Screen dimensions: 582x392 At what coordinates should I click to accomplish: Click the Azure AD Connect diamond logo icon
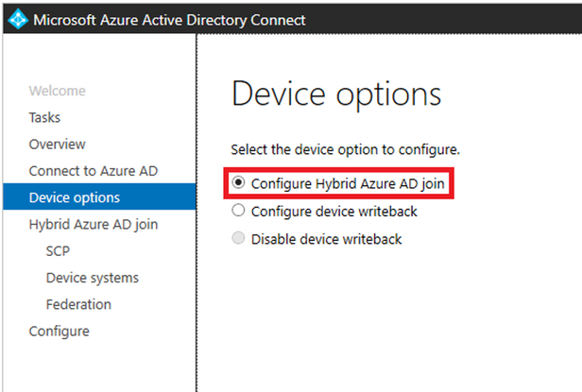17,19
